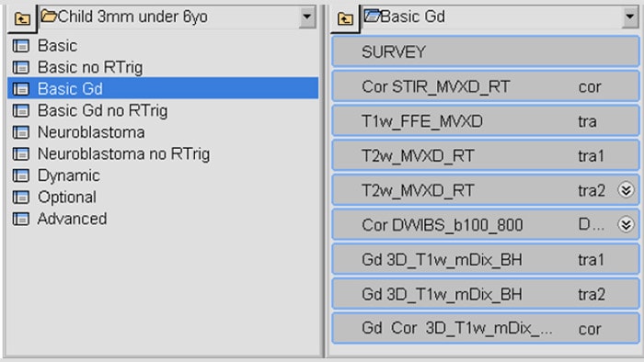Expand the Cor DWIBS_b100_800 scan chevron
This screenshot has height=362, width=644.
pyautogui.click(x=626, y=225)
